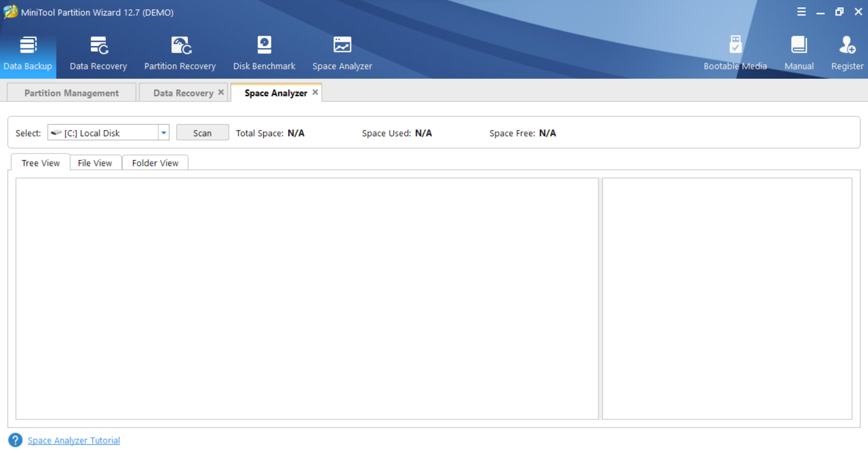Switch to the Data Recovery tab
This screenshot has height=453, width=868.
[183, 93]
